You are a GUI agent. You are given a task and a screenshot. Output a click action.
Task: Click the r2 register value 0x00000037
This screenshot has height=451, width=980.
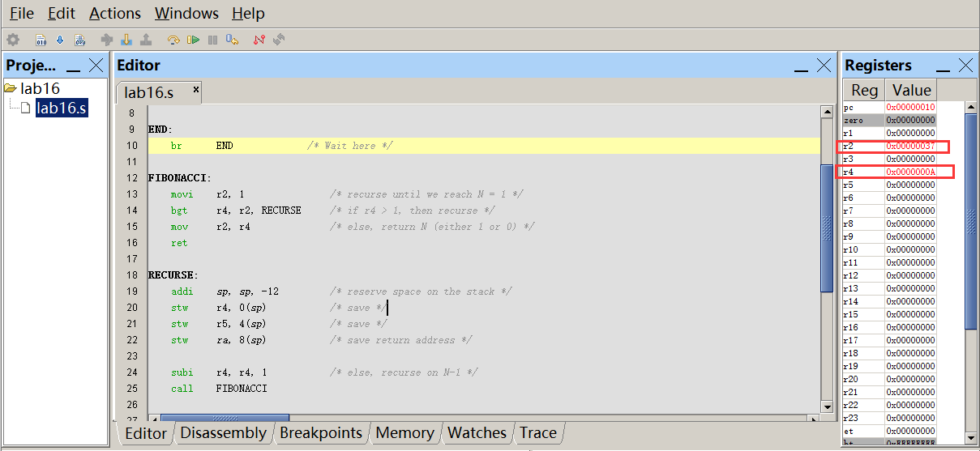pyautogui.click(x=910, y=146)
